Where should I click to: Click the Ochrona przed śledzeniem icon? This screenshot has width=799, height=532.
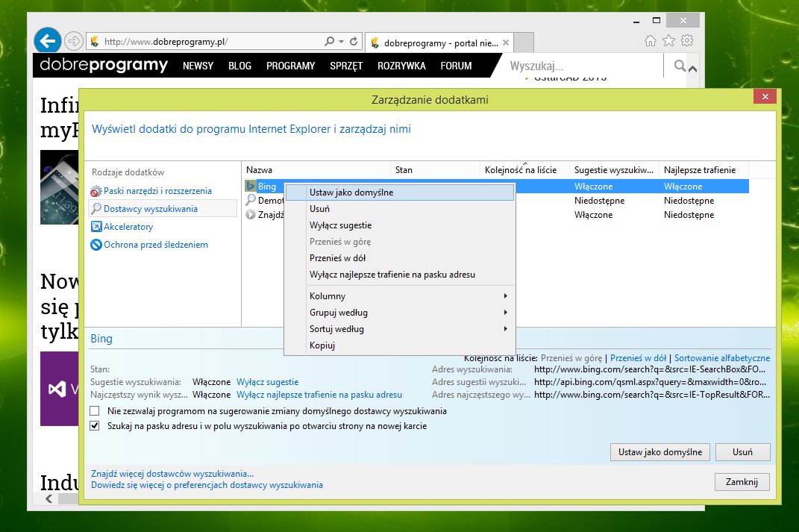[95, 245]
